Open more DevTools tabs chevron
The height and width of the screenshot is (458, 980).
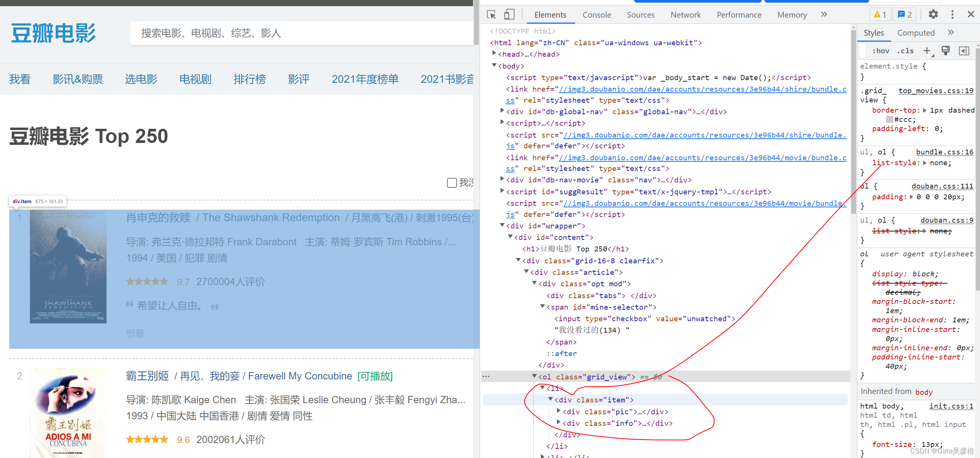[x=824, y=15]
